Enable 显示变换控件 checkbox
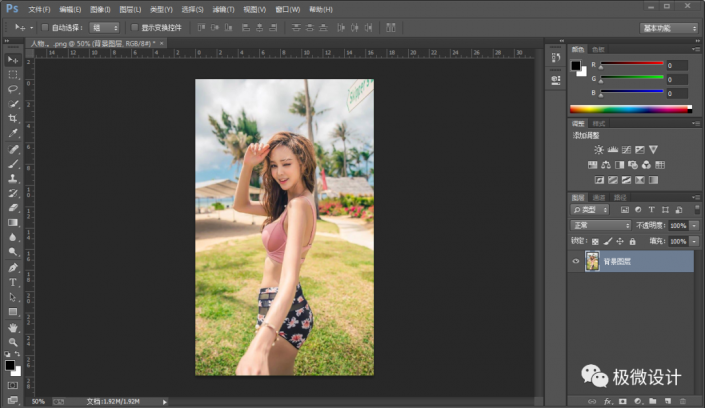 [x=134, y=27]
